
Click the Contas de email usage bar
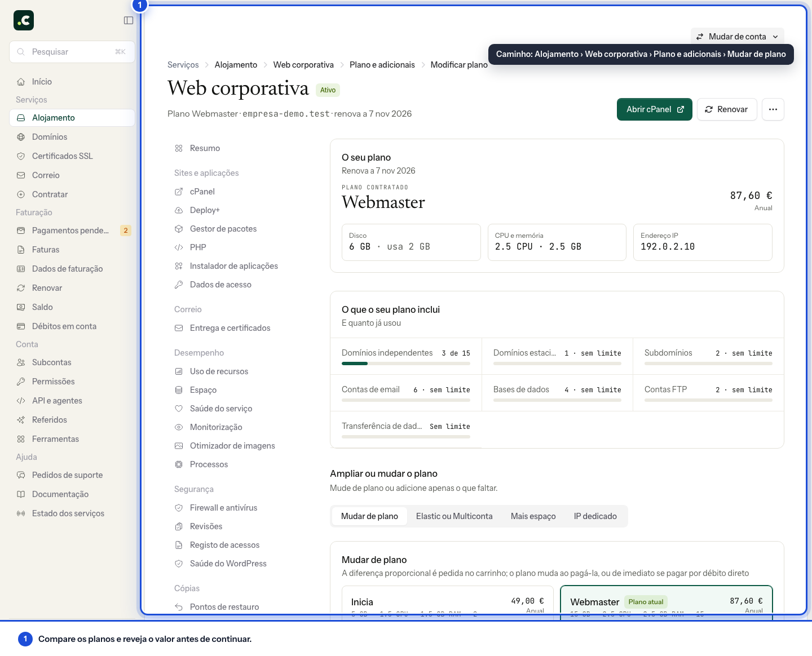point(406,400)
